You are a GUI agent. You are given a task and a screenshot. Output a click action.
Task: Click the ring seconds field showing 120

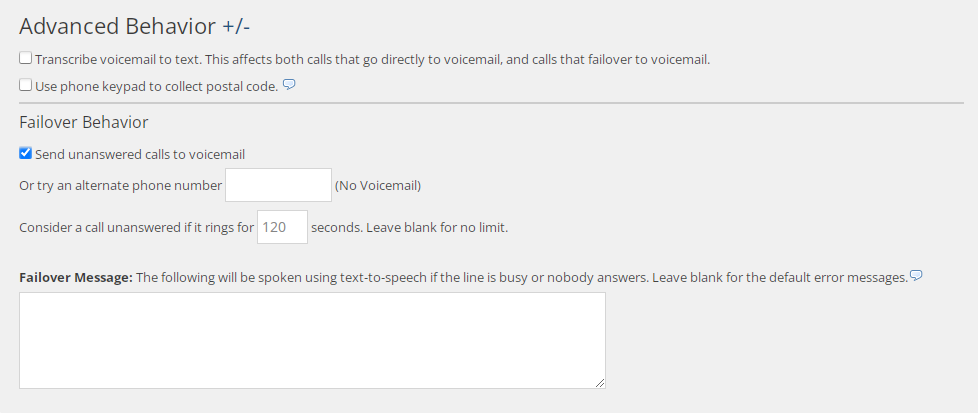tap(282, 227)
